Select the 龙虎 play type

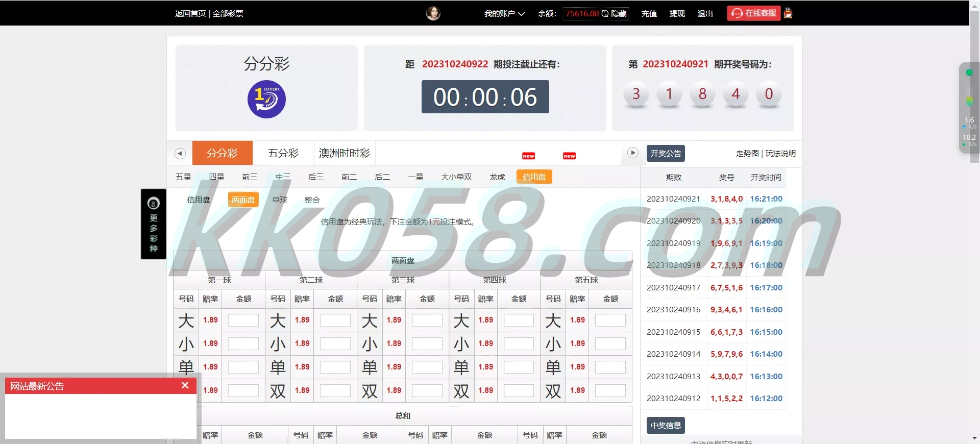click(x=497, y=177)
